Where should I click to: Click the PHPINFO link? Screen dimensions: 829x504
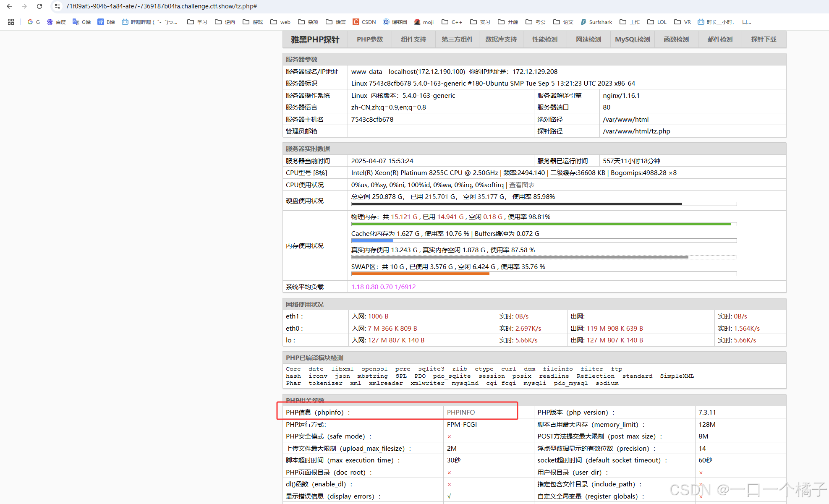tap(461, 413)
